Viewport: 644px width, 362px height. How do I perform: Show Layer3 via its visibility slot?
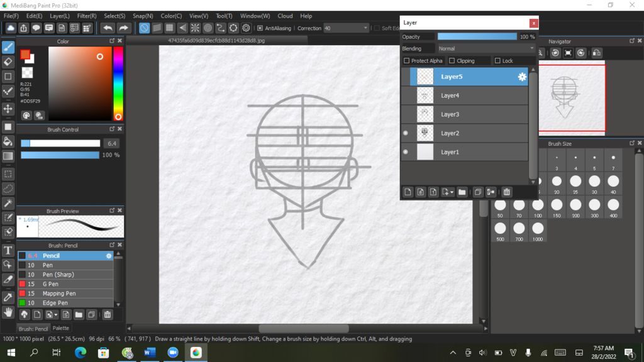coord(406,114)
